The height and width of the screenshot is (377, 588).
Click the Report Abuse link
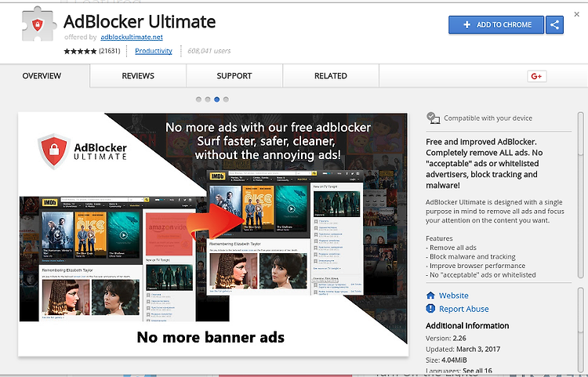pos(464,309)
